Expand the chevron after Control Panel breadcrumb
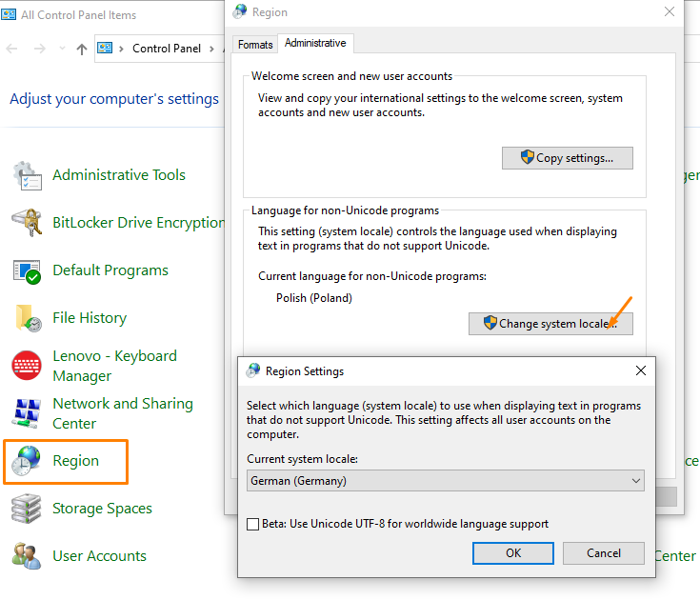 click(x=211, y=49)
